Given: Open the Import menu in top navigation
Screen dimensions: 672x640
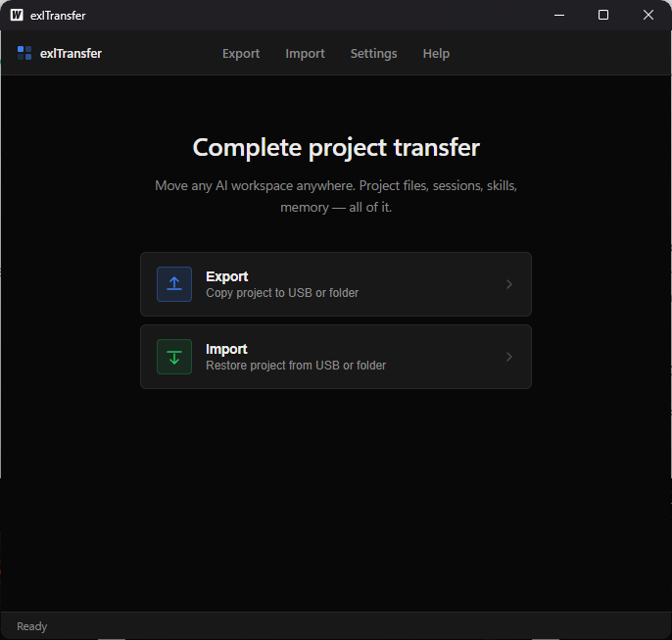Looking at the screenshot, I should 306,54.
